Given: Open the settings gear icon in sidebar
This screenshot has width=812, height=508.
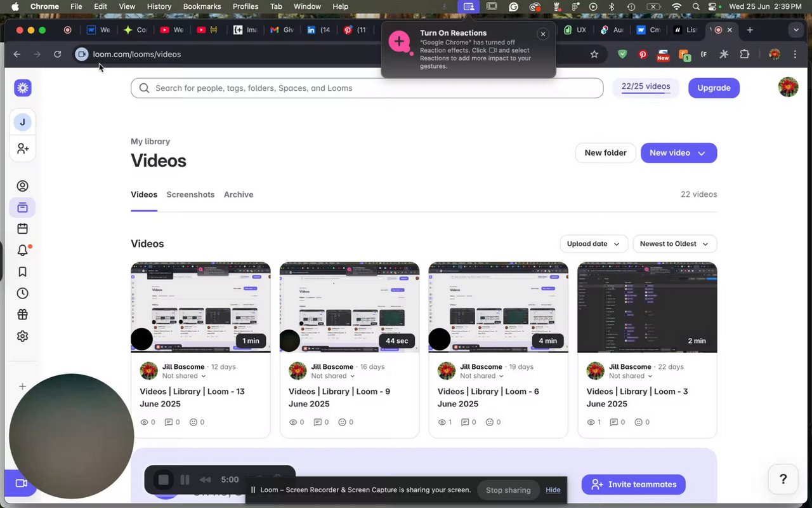Looking at the screenshot, I should click(23, 336).
